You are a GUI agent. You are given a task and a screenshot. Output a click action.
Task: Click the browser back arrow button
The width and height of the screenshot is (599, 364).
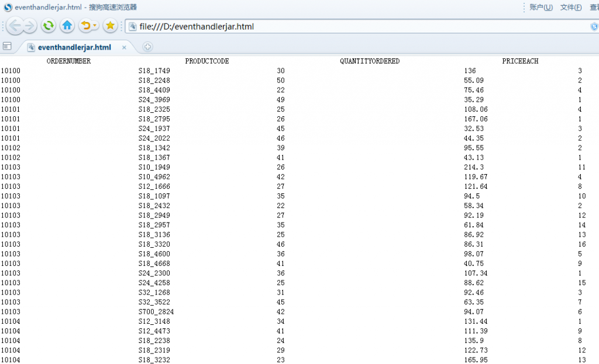pos(15,26)
